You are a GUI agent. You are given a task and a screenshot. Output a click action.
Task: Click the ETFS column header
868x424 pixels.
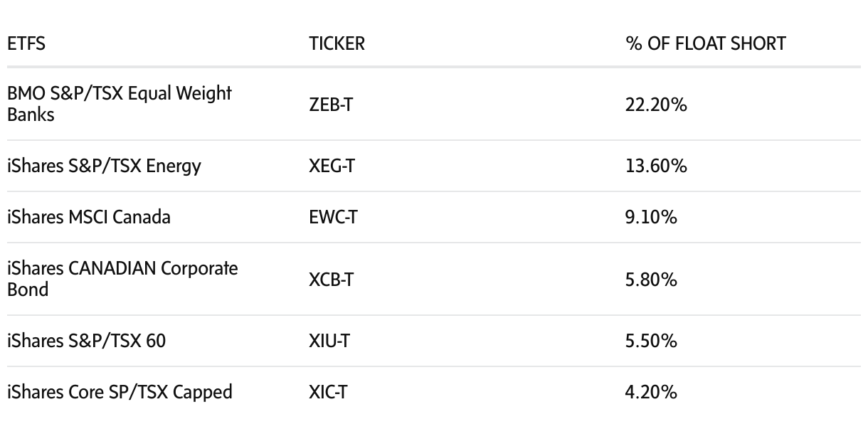click(26, 43)
